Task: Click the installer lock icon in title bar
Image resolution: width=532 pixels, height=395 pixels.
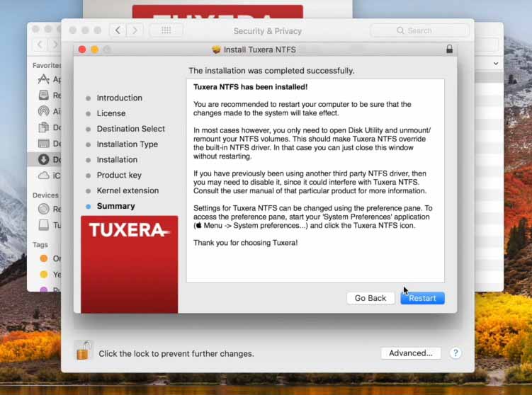Action: [x=449, y=49]
